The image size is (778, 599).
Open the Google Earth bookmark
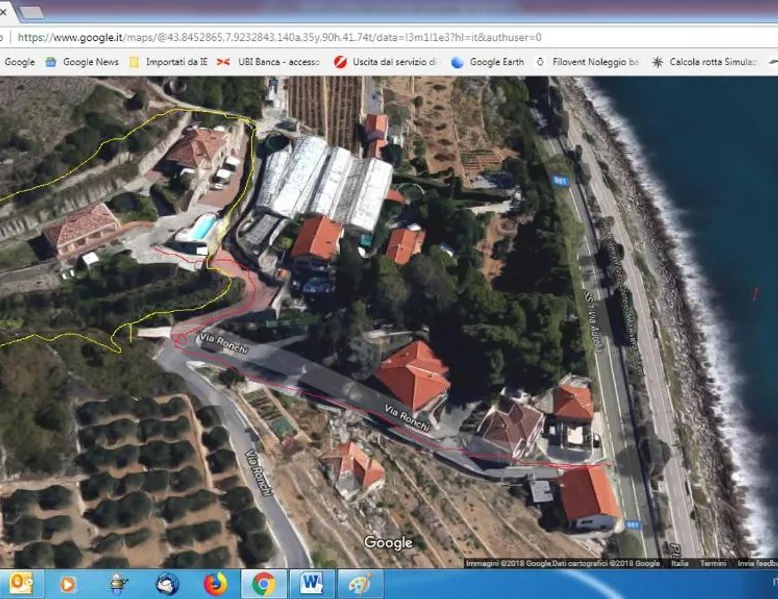[x=488, y=62]
